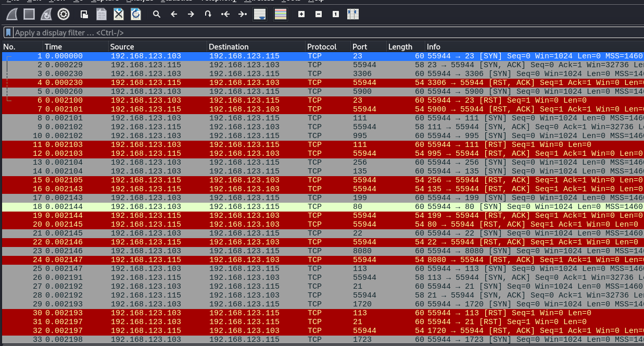Close the capture file via X icon
The image size is (644, 346).
pos(119,14)
